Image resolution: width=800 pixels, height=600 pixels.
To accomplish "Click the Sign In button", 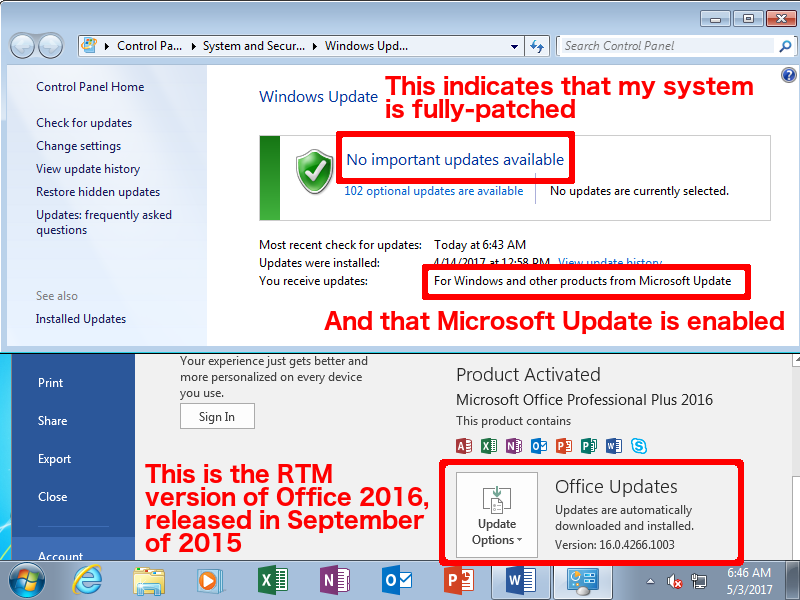I will (x=217, y=416).
